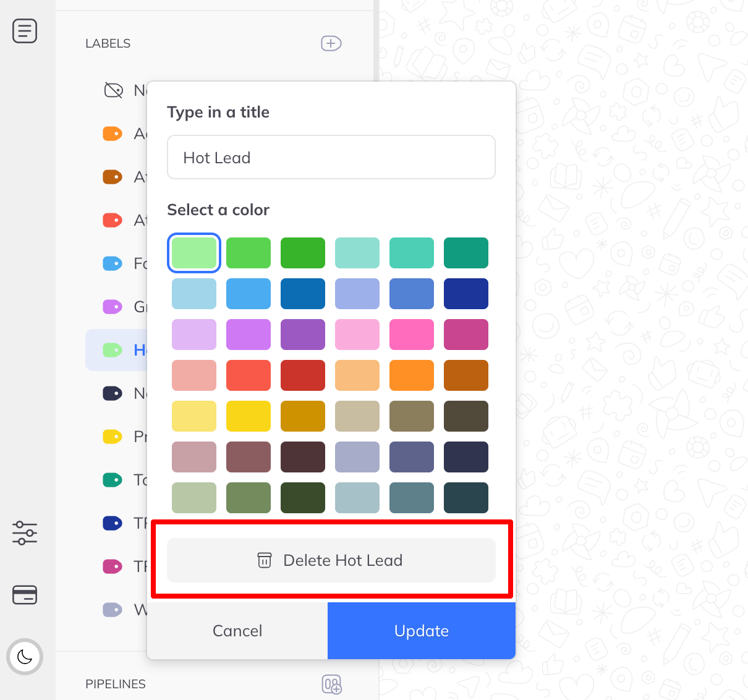Click the purple tag icon in labels list

pos(113,307)
